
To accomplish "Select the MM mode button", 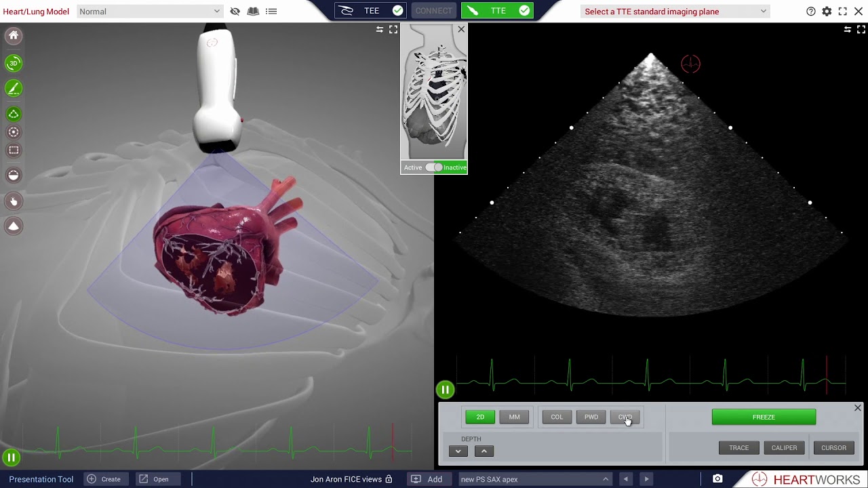I will tap(514, 417).
